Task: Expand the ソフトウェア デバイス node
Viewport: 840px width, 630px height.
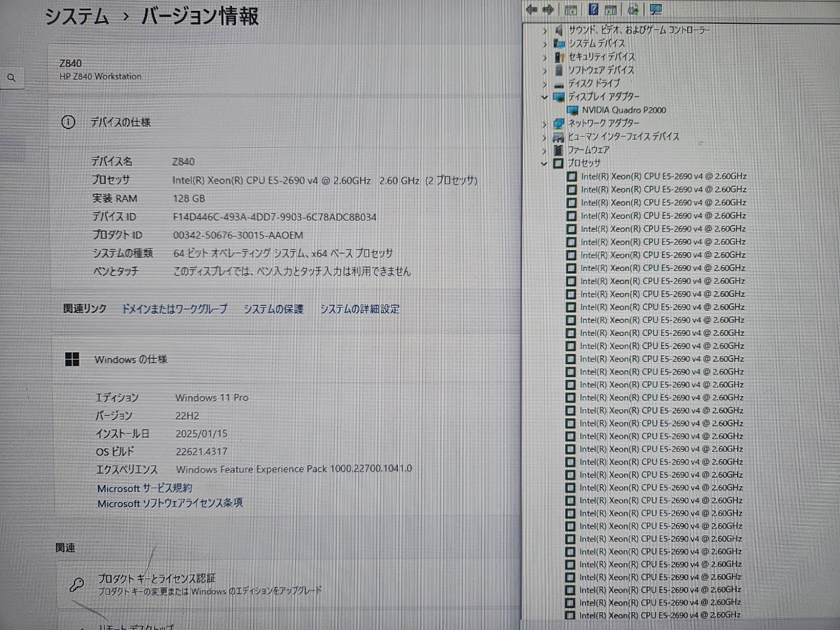Action: 544,71
